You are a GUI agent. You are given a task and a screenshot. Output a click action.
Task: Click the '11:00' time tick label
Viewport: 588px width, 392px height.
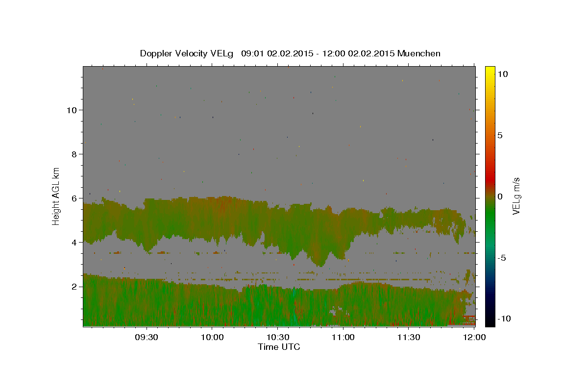[343, 337]
